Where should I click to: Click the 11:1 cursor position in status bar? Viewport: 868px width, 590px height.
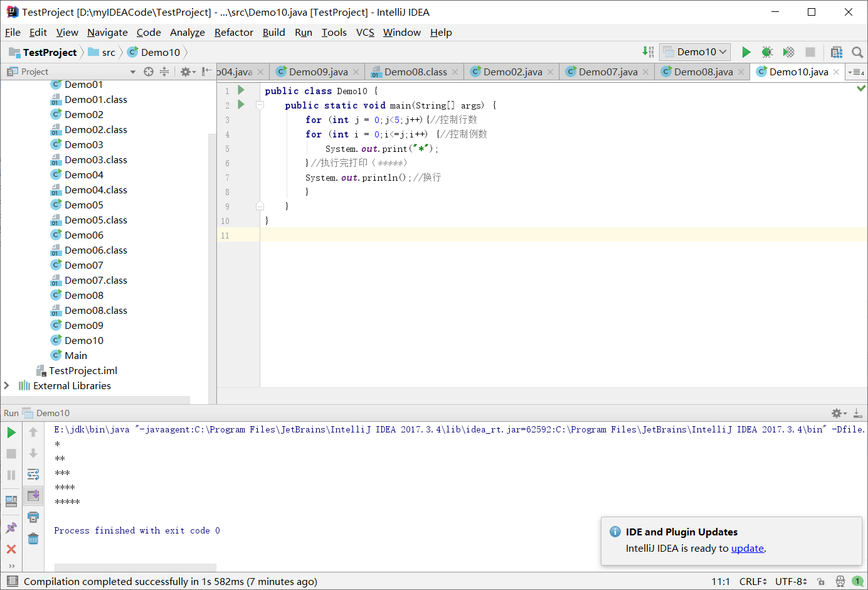[x=720, y=582]
